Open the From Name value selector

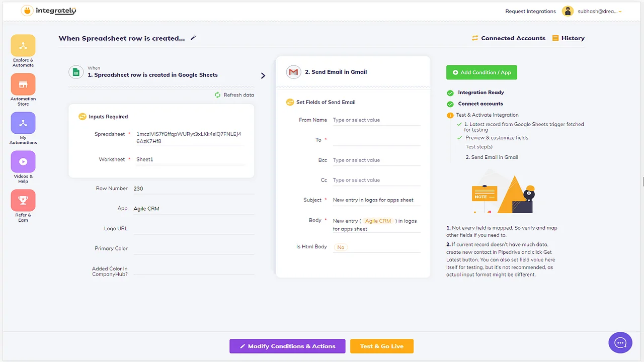pyautogui.click(x=376, y=120)
